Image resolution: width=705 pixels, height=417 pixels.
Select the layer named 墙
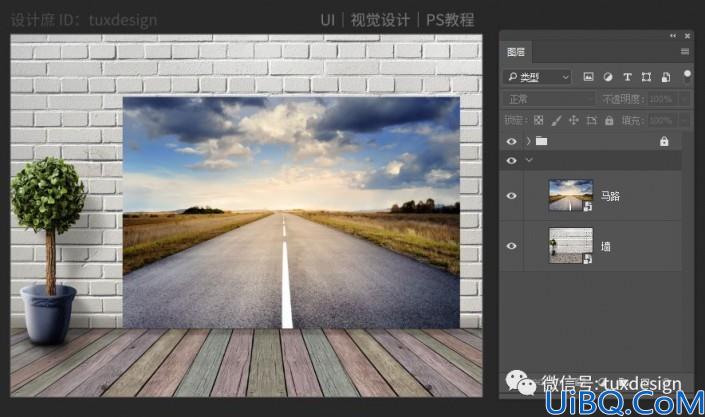[606, 247]
